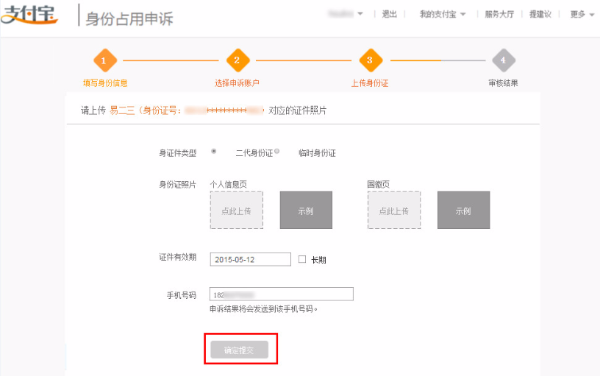Select step 2 diamond icon
Image resolution: width=600 pixels, height=376 pixels.
238,60
